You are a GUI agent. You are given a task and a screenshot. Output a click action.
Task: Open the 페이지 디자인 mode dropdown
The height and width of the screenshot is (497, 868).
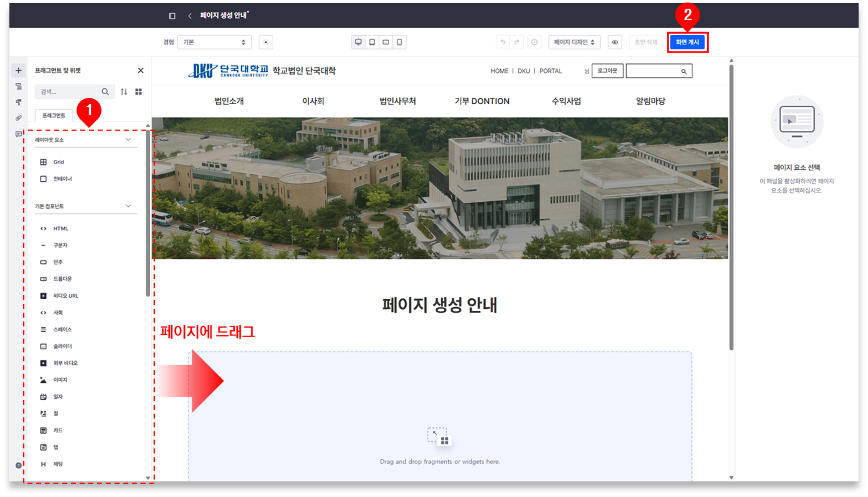[574, 42]
